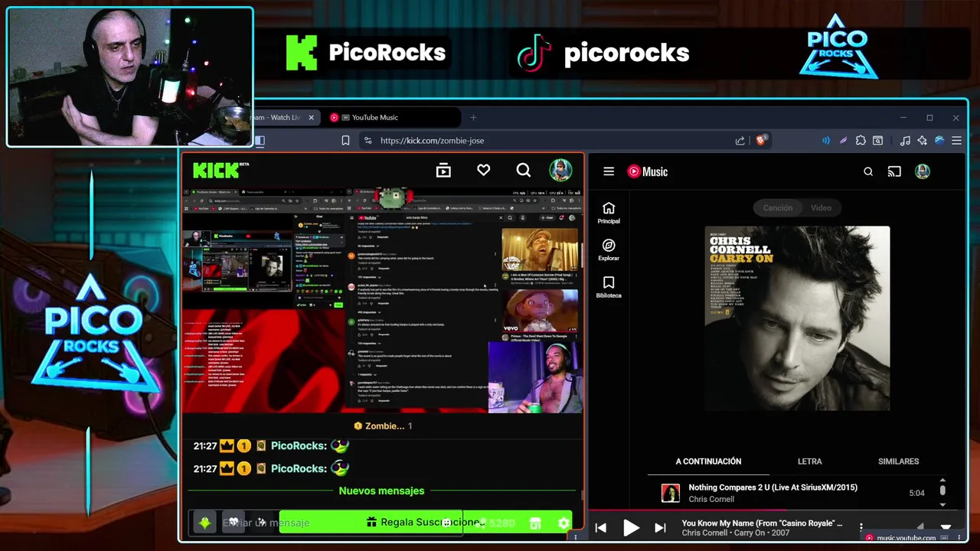
Task: Open site settings icon in address bar
Action: point(367,141)
